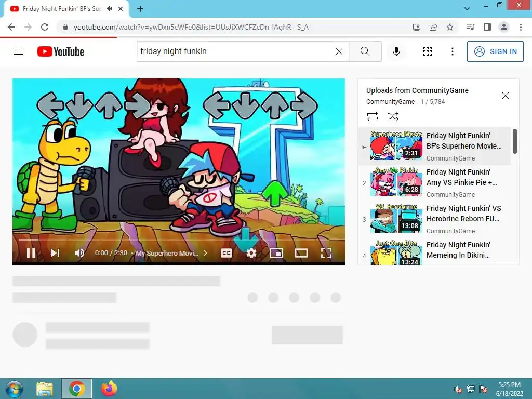Select the VS Herobrine Reborn playlist video
Screen dimensions: 532x399
coord(435,219)
